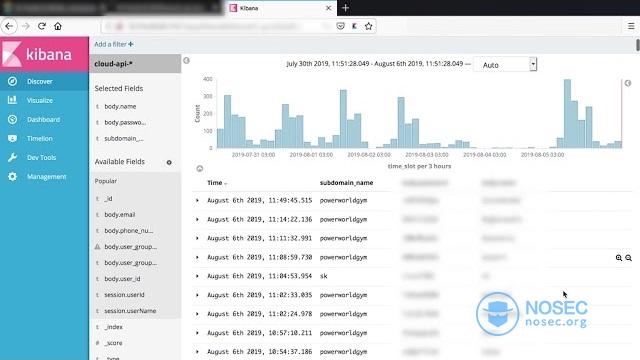Toggle the histogram collapse button above table
This screenshot has width=640, height=360.
pyautogui.click(x=200, y=169)
